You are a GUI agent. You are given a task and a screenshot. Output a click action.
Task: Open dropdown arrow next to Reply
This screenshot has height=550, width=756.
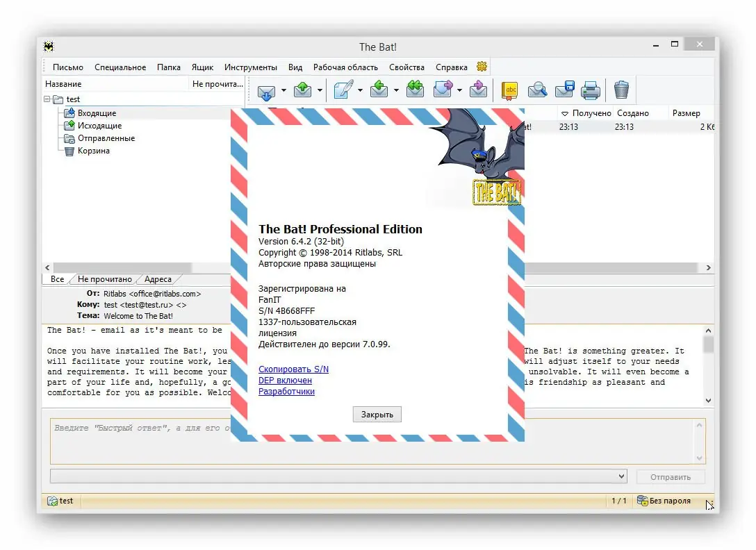[396, 90]
